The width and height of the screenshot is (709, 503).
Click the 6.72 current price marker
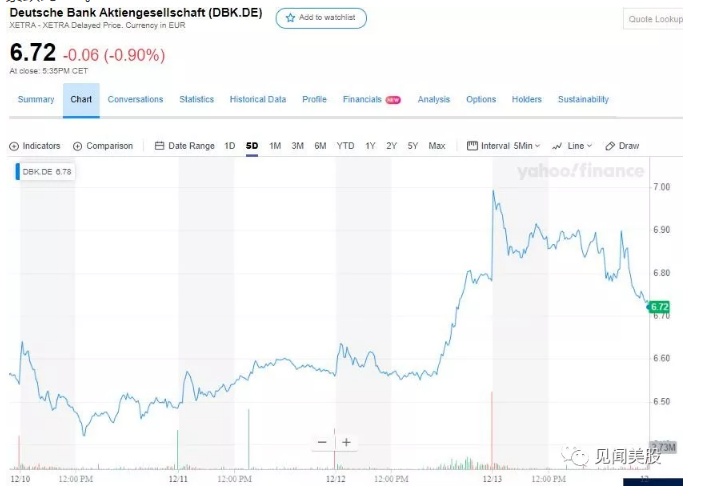click(659, 306)
